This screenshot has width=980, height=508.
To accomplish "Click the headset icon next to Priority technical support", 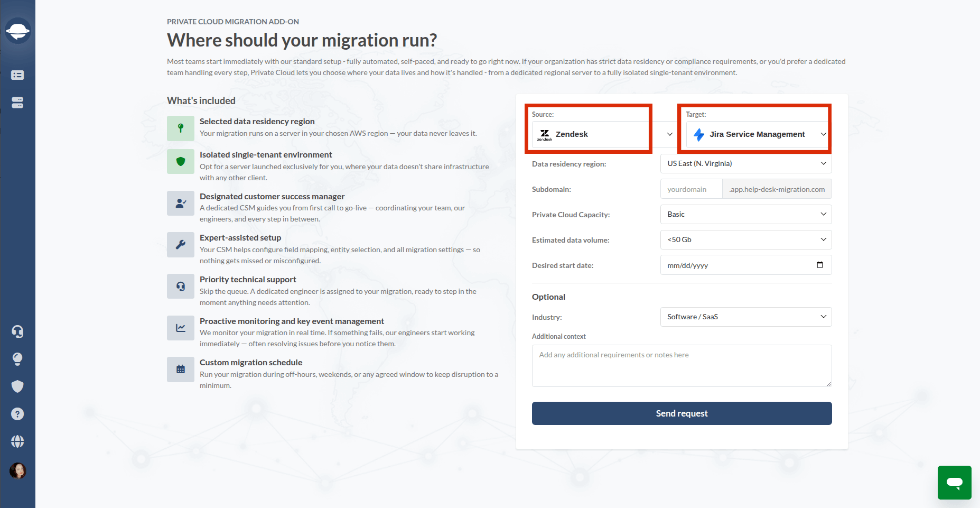I will click(181, 286).
